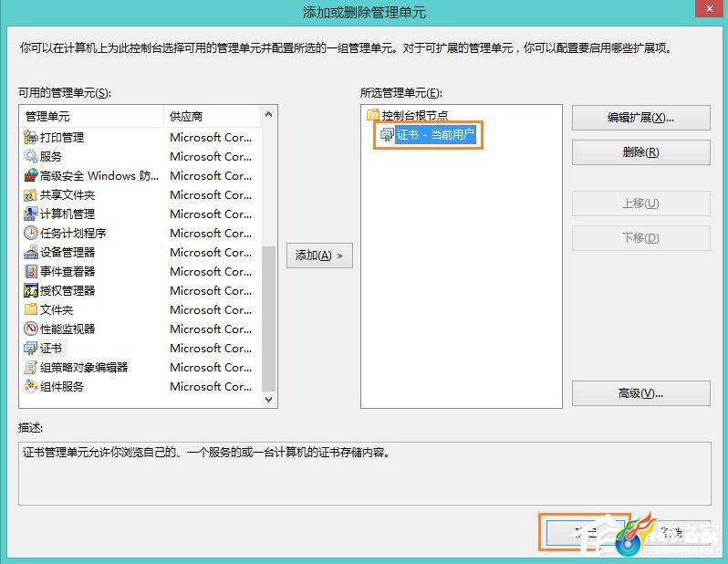Image resolution: width=728 pixels, height=564 pixels.
Task: Select the 服务 row text
Action: click(50, 156)
